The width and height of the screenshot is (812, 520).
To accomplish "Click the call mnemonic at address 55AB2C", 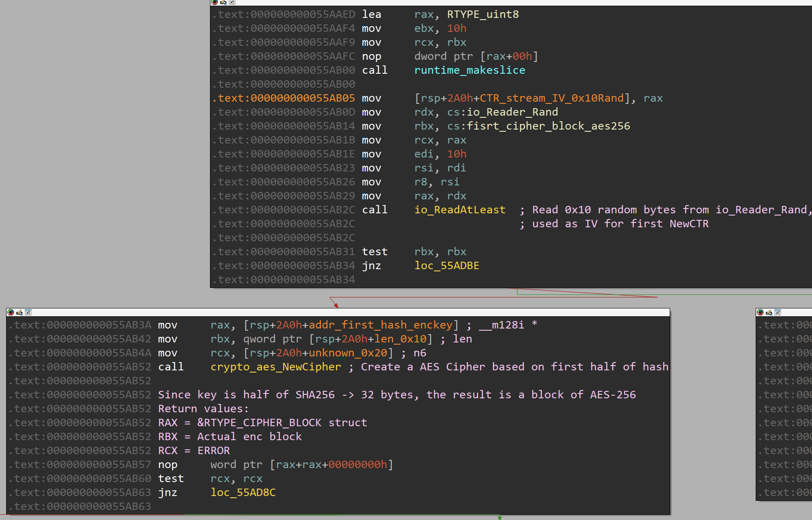I will click(x=375, y=210).
